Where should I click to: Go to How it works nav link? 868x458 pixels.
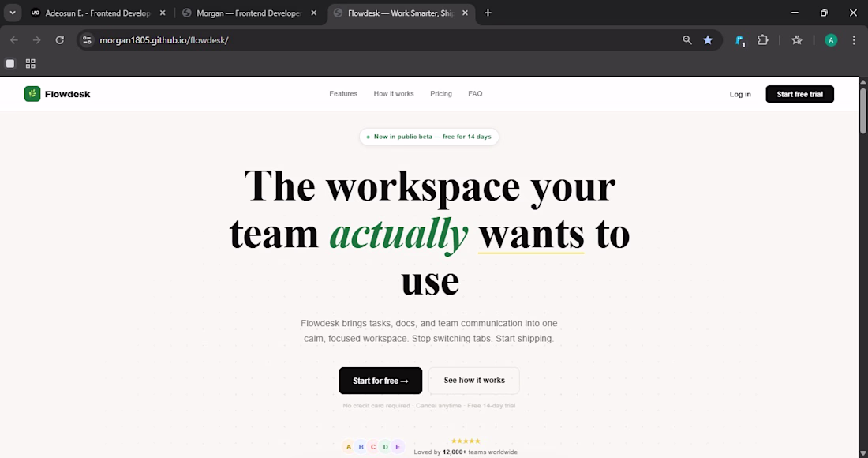[x=394, y=94]
